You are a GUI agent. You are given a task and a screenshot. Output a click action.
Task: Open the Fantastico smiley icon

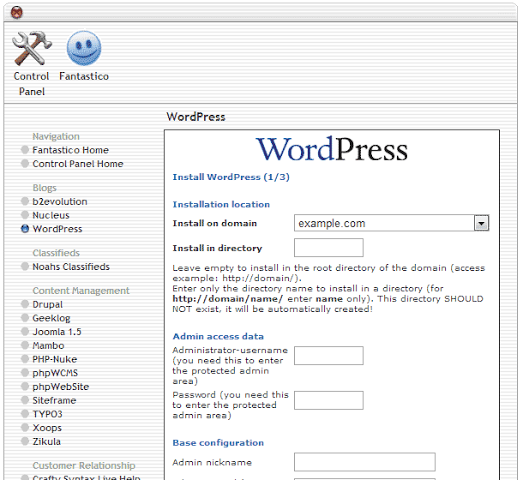coord(84,48)
